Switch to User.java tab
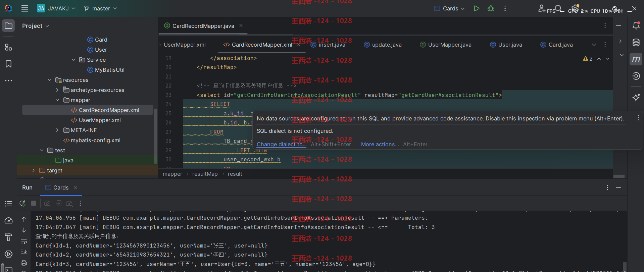 pyautogui.click(x=506, y=45)
